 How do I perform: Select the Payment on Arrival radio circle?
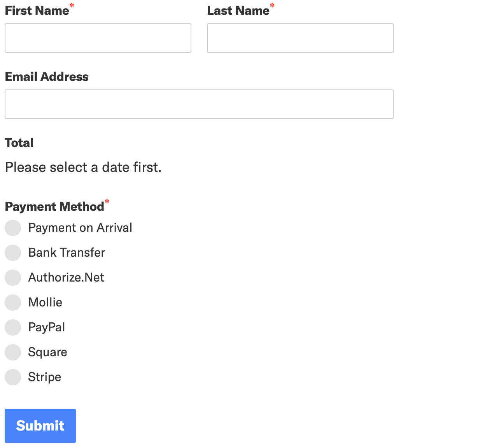[13, 228]
